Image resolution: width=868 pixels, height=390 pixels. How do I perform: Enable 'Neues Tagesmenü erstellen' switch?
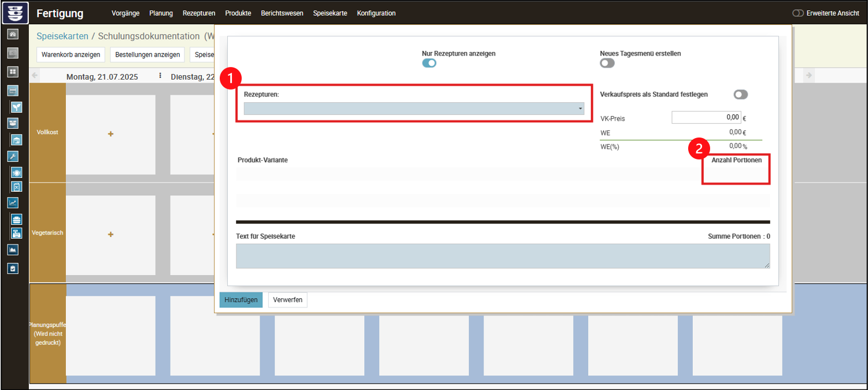click(x=607, y=64)
